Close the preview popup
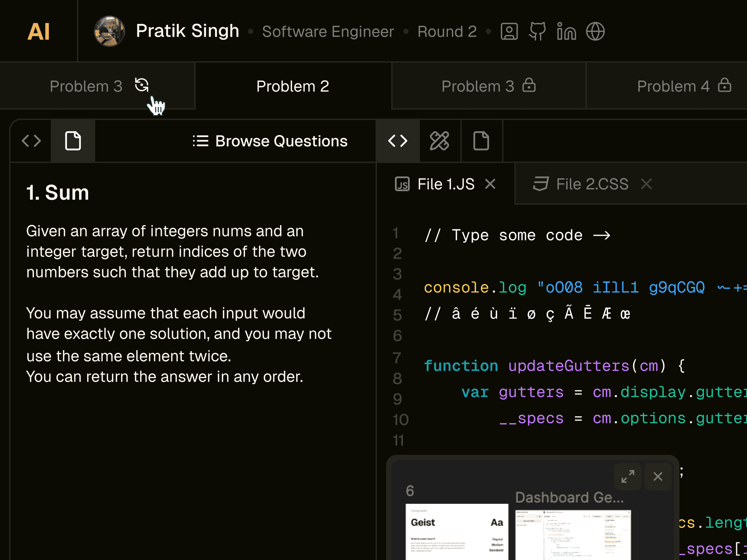 [657, 476]
